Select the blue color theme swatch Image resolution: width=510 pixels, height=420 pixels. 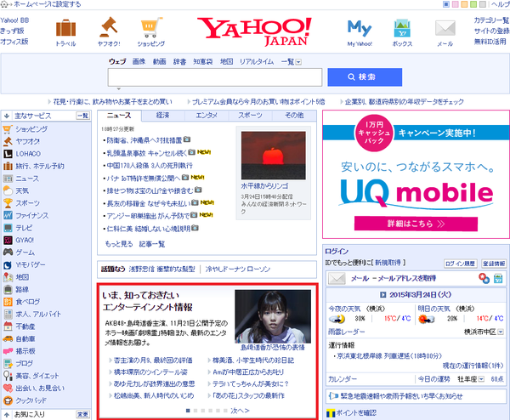click(446, 4)
